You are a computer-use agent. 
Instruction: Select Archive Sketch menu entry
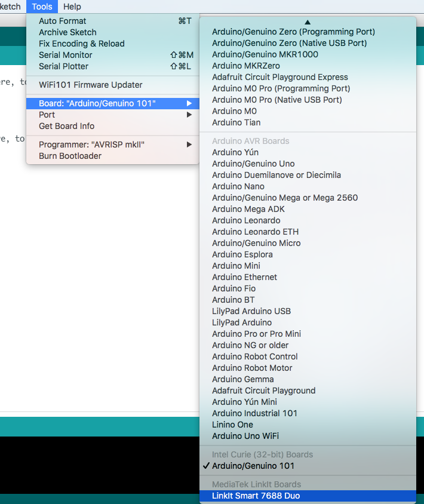[113, 32]
